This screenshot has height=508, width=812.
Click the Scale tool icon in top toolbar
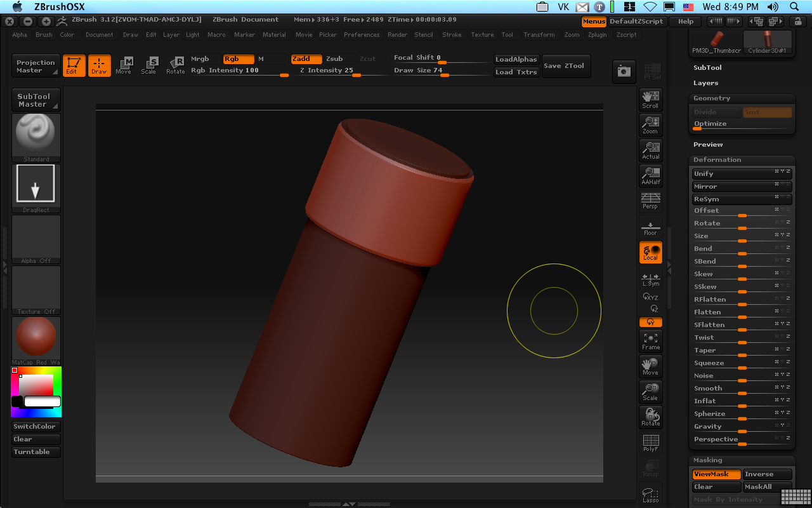coord(149,65)
